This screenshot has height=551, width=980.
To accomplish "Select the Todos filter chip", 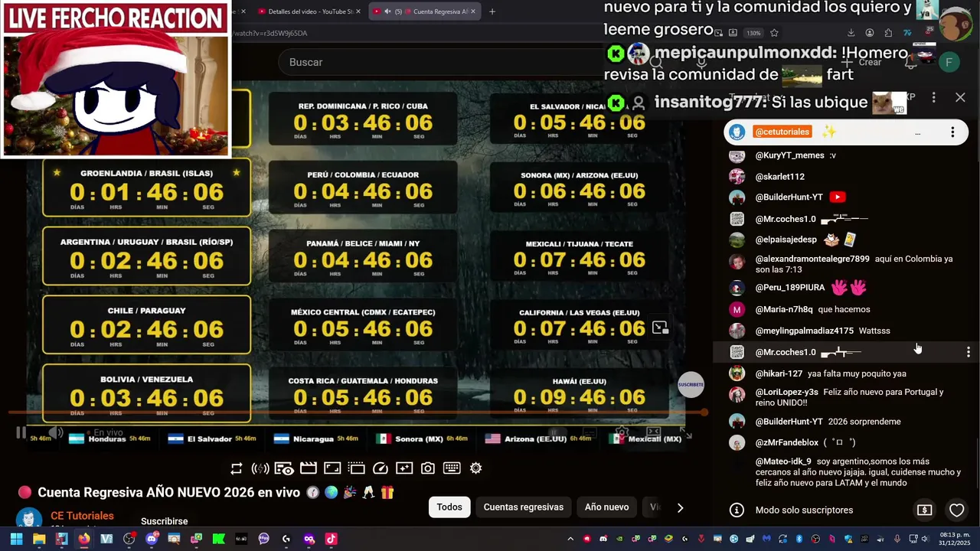I will (x=449, y=507).
